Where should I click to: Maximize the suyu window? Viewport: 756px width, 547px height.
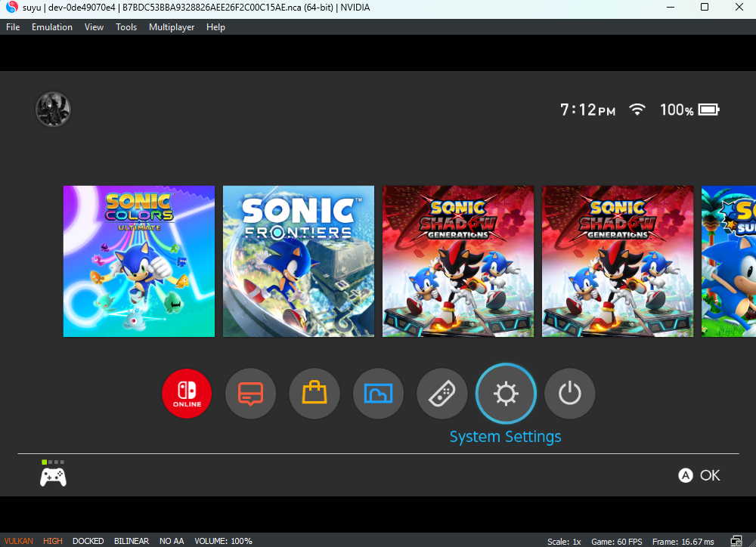pyautogui.click(x=705, y=8)
